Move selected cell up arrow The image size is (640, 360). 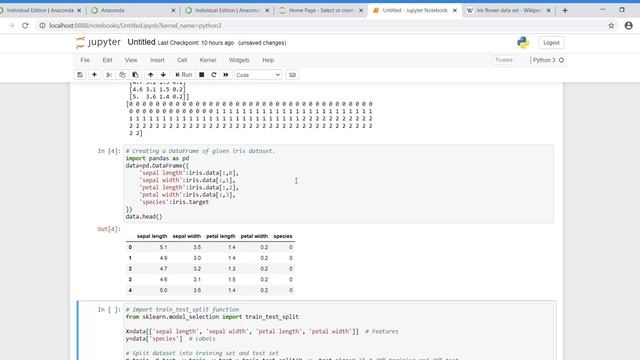[x=151, y=75]
